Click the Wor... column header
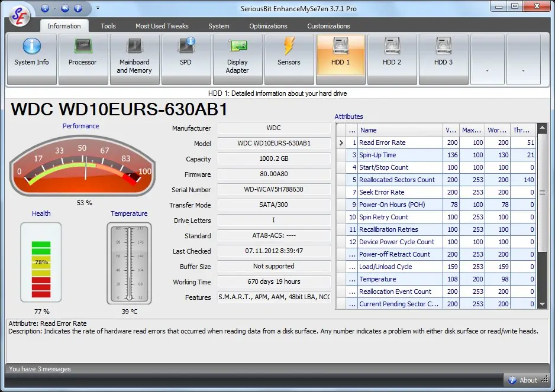This screenshot has width=555, height=392. 497,130
